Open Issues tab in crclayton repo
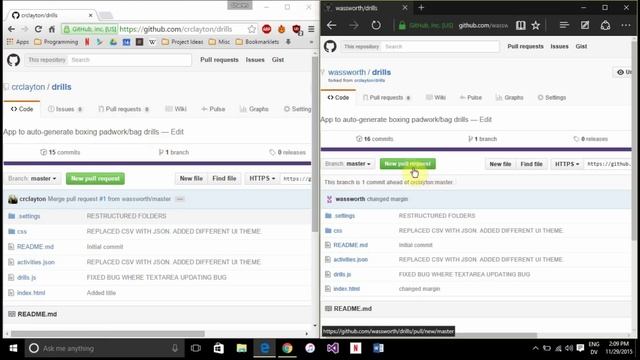Screen dimensions: 640x360 pos(65,109)
